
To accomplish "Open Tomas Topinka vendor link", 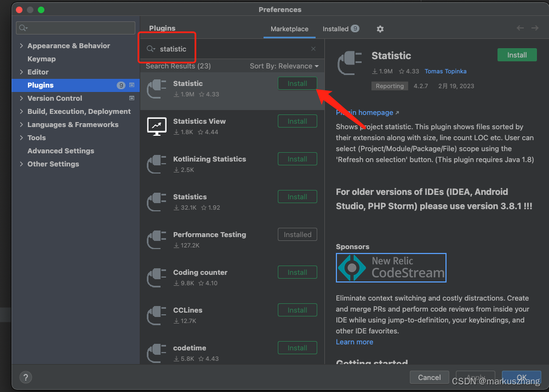I will [445, 71].
